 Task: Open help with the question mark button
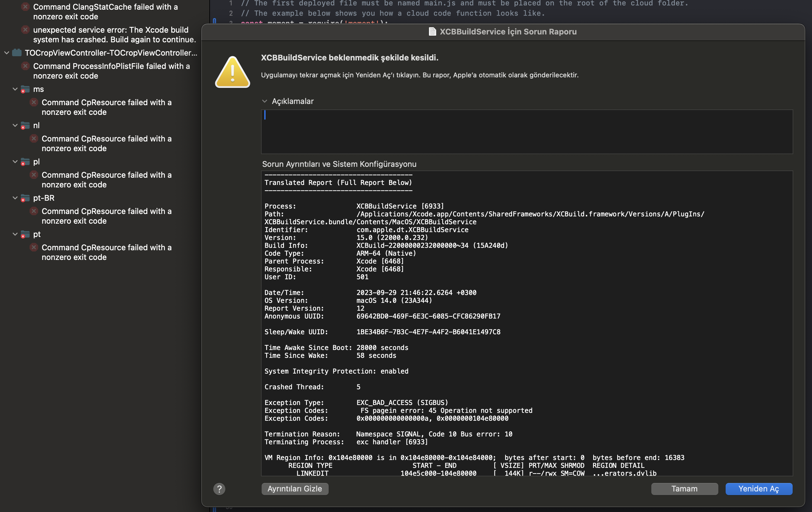219,489
